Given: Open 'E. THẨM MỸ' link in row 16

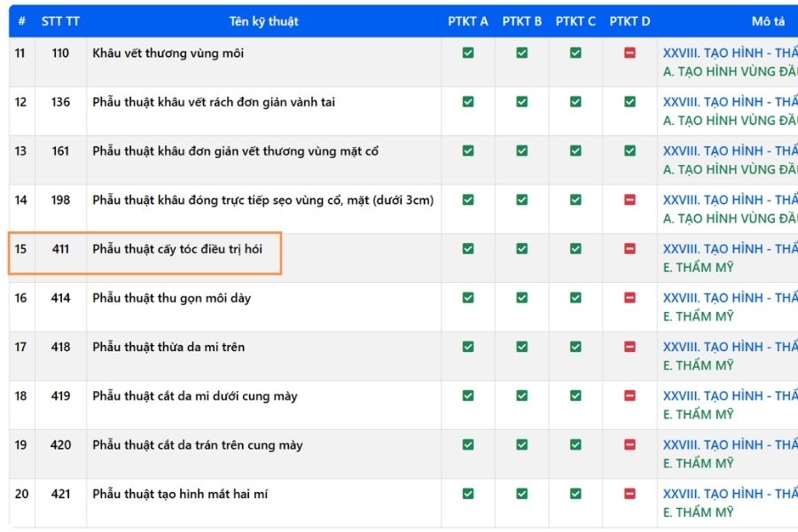Looking at the screenshot, I should 699,317.
